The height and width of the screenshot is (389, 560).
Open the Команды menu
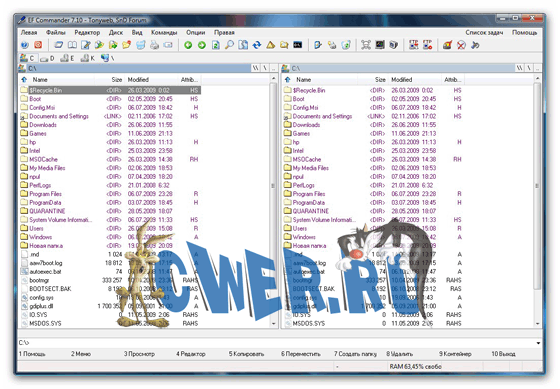[164, 33]
